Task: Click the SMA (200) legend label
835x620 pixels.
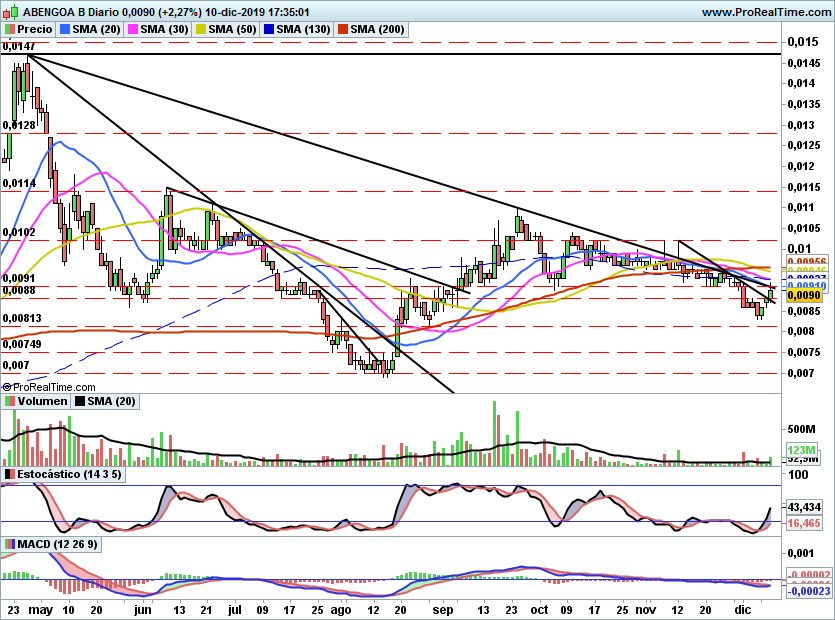Action: coord(378,29)
